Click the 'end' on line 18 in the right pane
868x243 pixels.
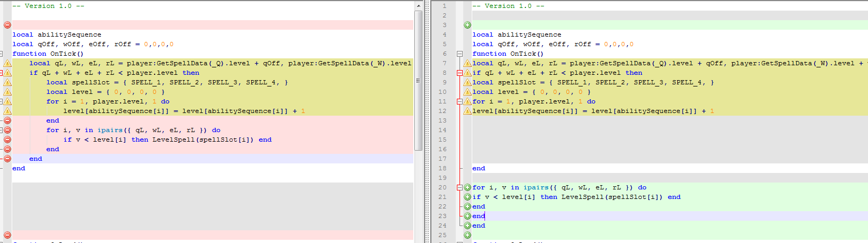pos(479,168)
